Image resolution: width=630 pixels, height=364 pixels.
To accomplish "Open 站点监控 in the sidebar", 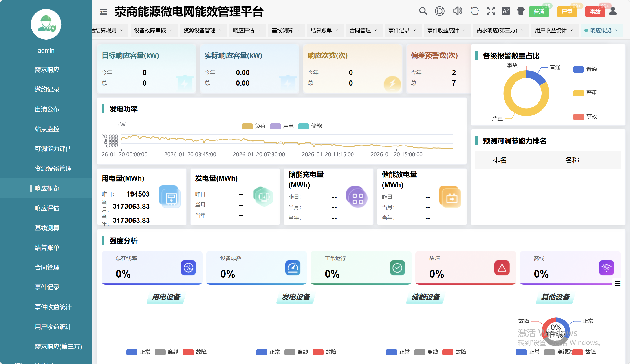I will point(47,129).
